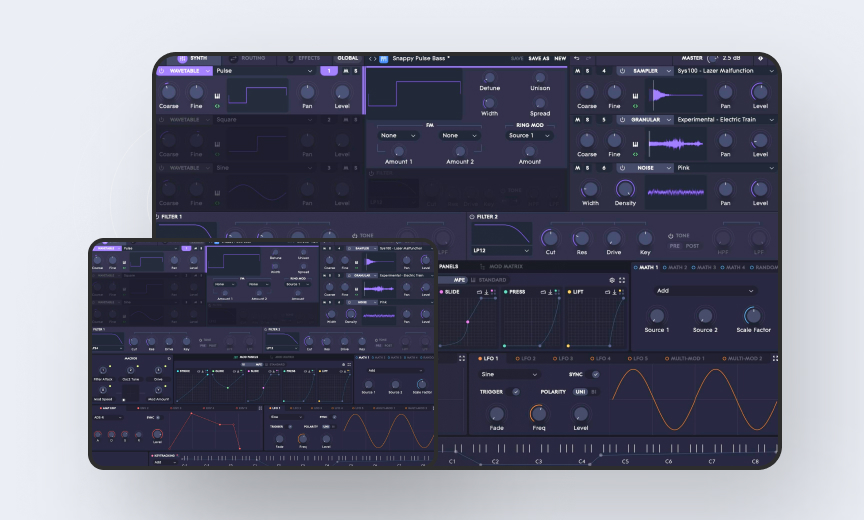
Task: Set LFO polarity to UNI
Action: click(x=579, y=392)
